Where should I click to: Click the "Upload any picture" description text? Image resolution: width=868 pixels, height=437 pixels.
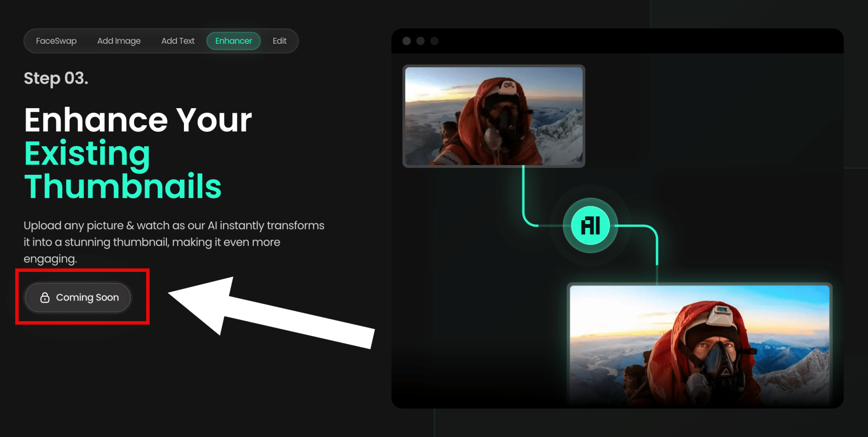tap(174, 242)
